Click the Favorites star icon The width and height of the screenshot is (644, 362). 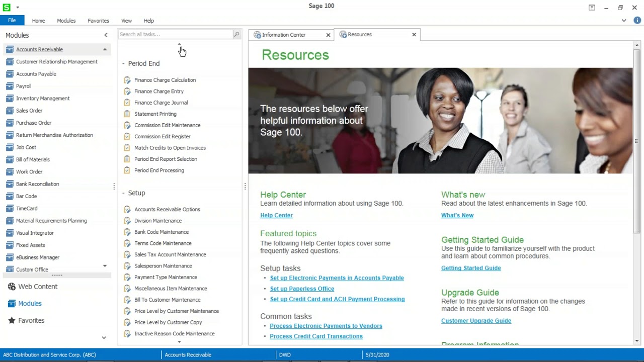(x=12, y=320)
